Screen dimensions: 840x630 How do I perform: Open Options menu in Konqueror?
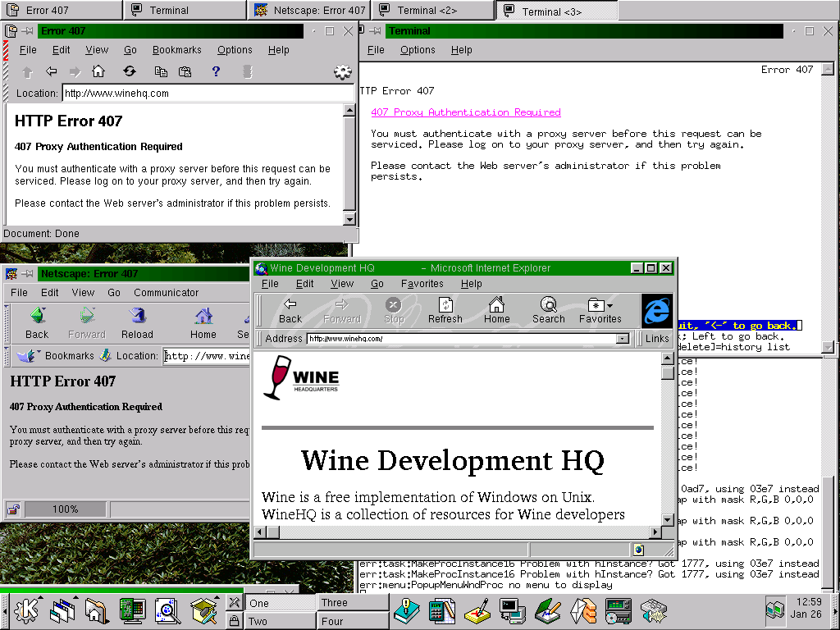point(235,50)
